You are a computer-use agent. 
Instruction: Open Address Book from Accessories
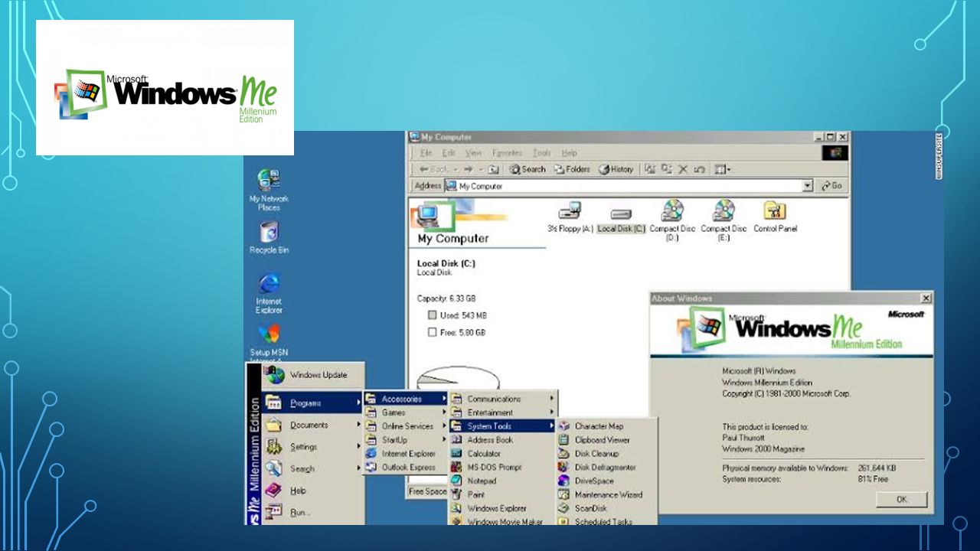click(x=502, y=440)
